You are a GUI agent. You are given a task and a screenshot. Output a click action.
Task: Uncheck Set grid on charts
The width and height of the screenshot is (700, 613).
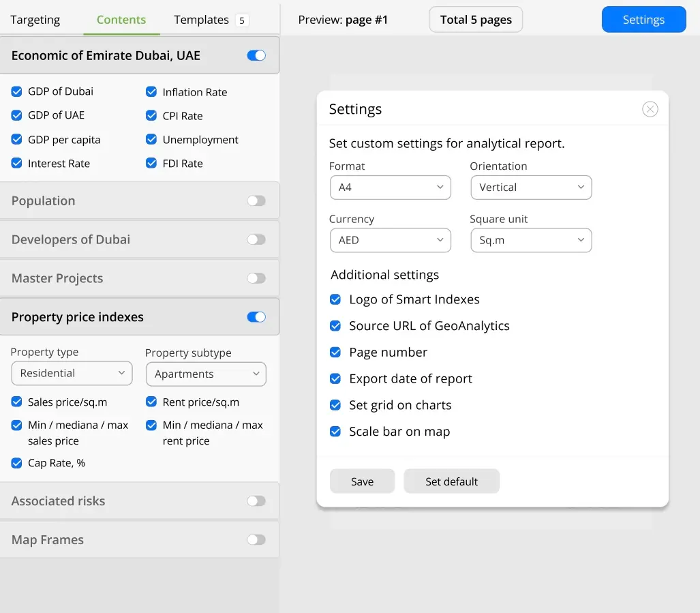point(335,405)
